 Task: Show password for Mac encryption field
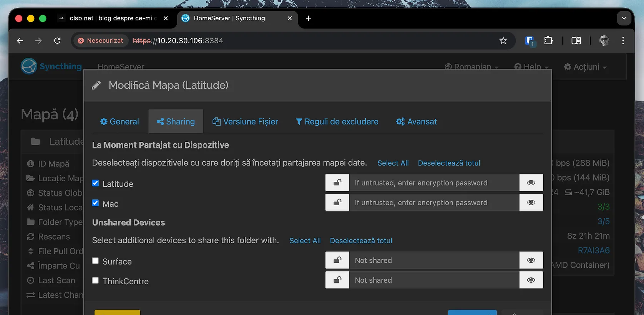(531, 202)
